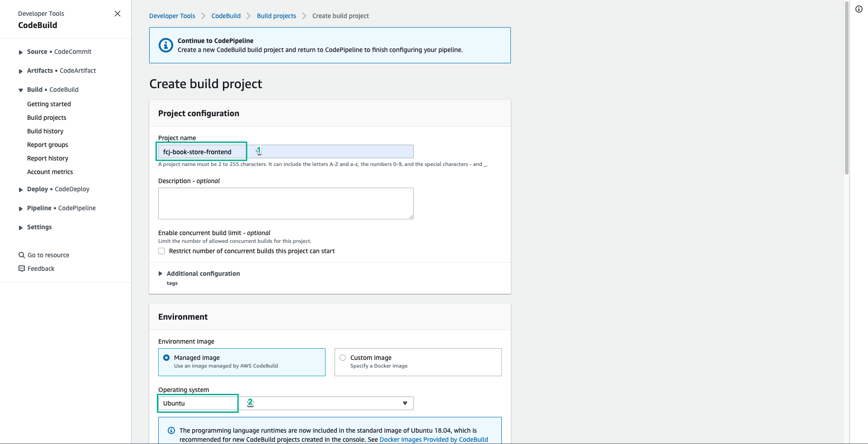The image size is (868, 444).
Task: Enable restrict concurrent builds checkbox
Action: tap(161, 251)
